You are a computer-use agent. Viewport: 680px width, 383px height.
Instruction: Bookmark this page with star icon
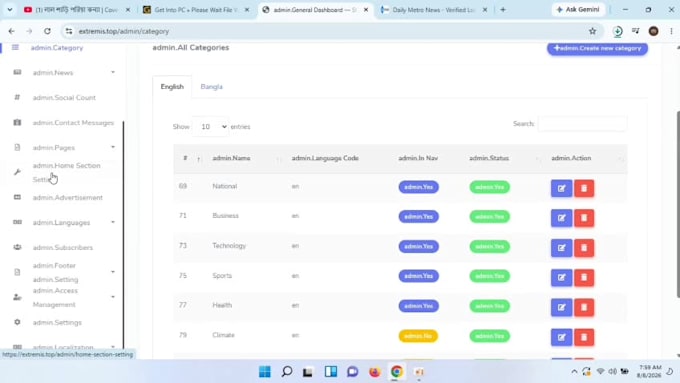[x=592, y=31]
